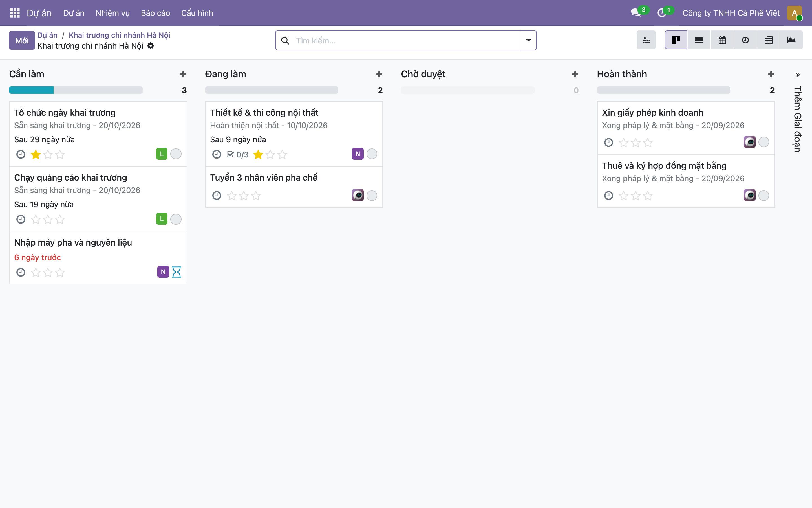Add a task in Cần làm column
The width and height of the screenshot is (812, 508).
coord(183,74)
